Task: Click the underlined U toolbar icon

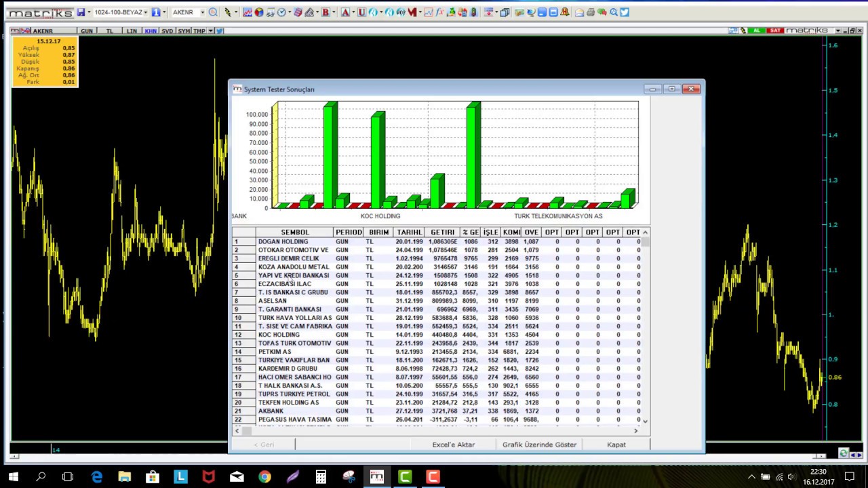Action: point(361,12)
